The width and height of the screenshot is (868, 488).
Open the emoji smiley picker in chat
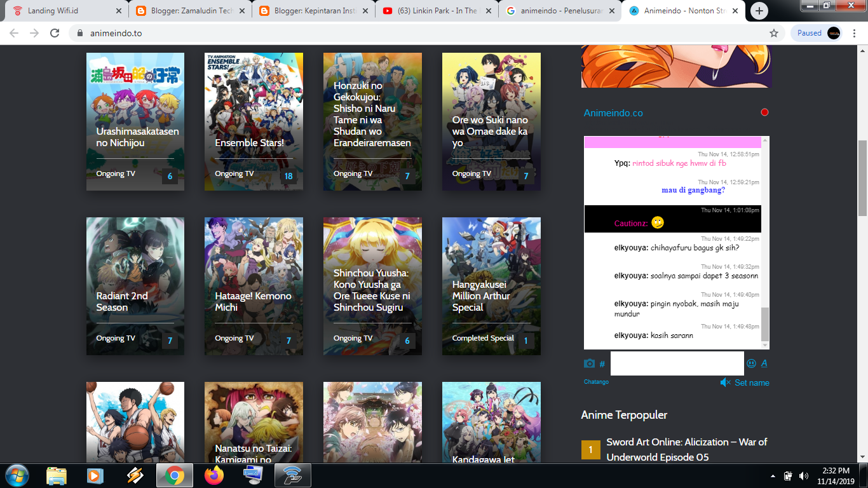point(752,363)
